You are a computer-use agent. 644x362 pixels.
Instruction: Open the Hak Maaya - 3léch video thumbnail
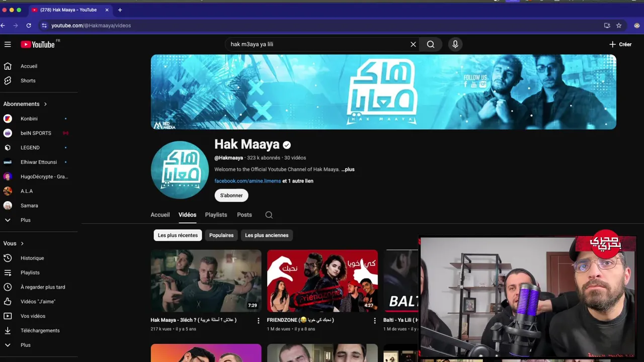(x=206, y=281)
